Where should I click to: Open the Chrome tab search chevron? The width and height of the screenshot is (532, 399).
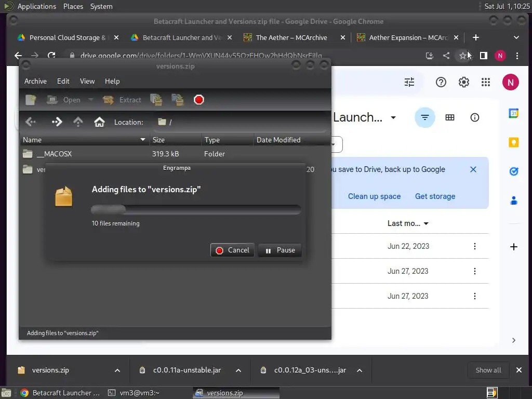point(516,37)
